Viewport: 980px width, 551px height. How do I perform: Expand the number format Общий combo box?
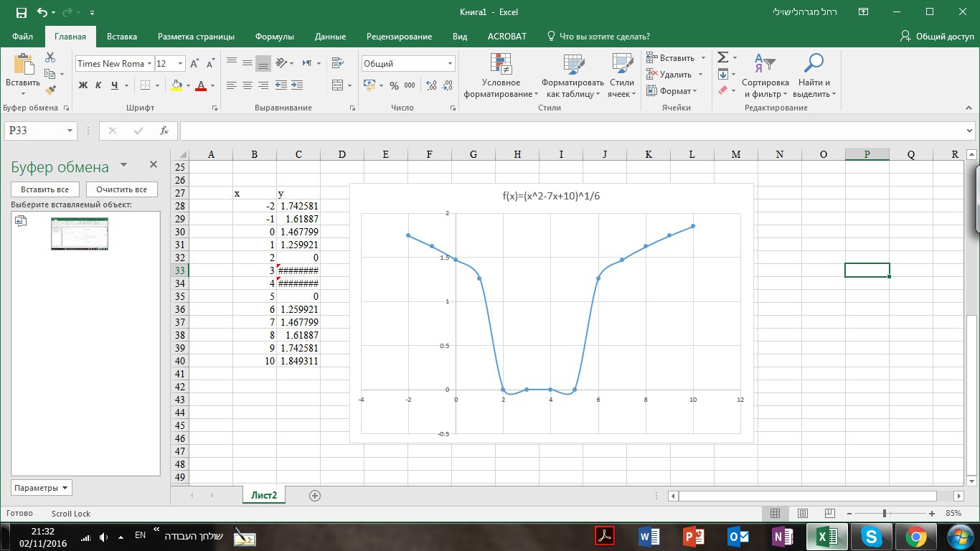[450, 64]
